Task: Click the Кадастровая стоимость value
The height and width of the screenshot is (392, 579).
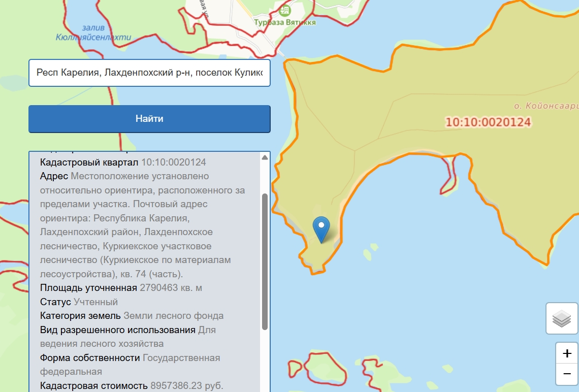Action: point(186,385)
